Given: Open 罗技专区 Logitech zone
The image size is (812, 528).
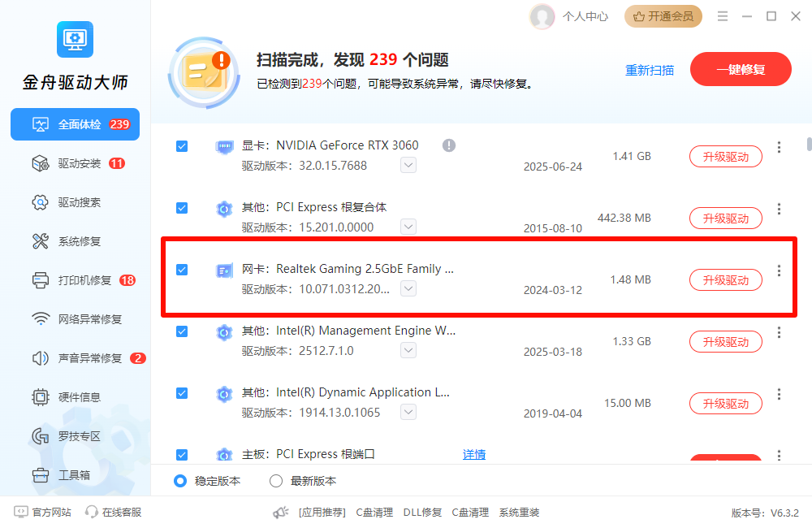Looking at the screenshot, I should (67, 436).
